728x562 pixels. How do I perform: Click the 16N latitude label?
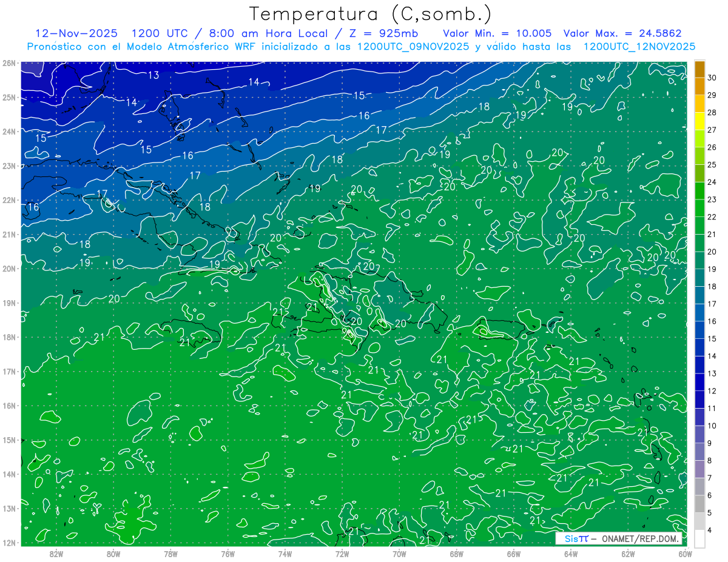click(x=9, y=406)
